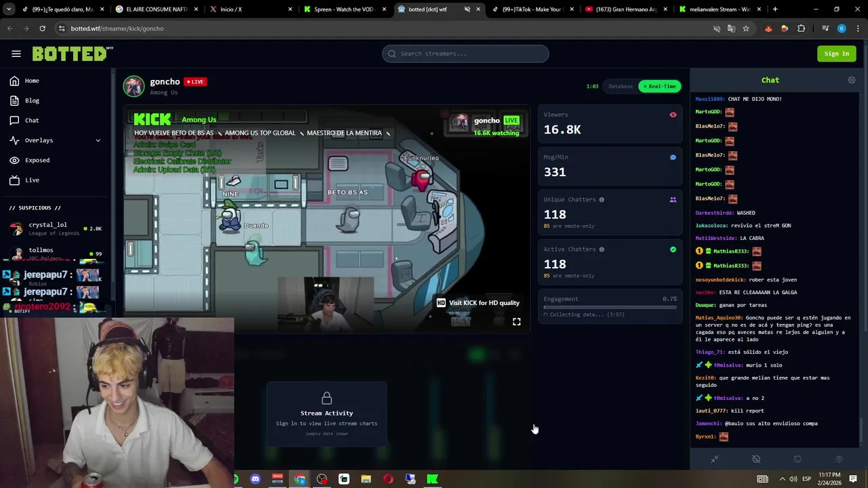
Task: Open the Chrome three-dot menu
Action: click(x=857, y=28)
